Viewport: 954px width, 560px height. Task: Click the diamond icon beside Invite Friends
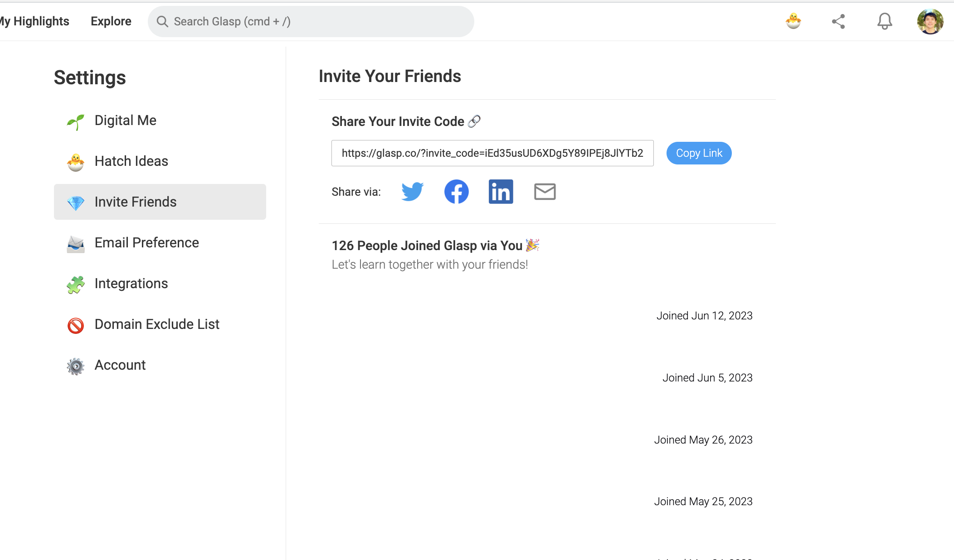coord(76,203)
